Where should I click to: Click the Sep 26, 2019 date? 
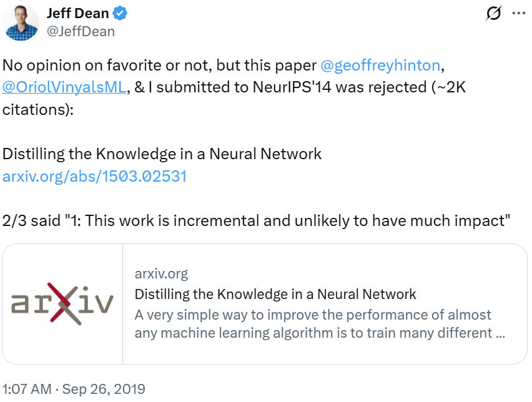point(104,389)
